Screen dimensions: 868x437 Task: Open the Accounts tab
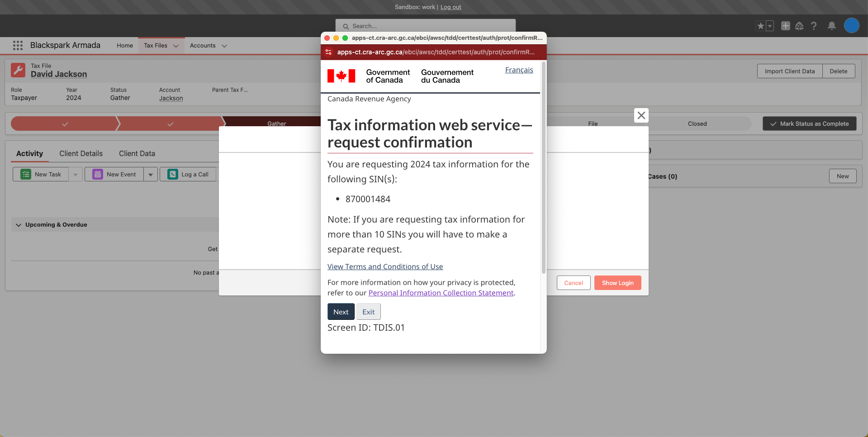click(x=203, y=46)
